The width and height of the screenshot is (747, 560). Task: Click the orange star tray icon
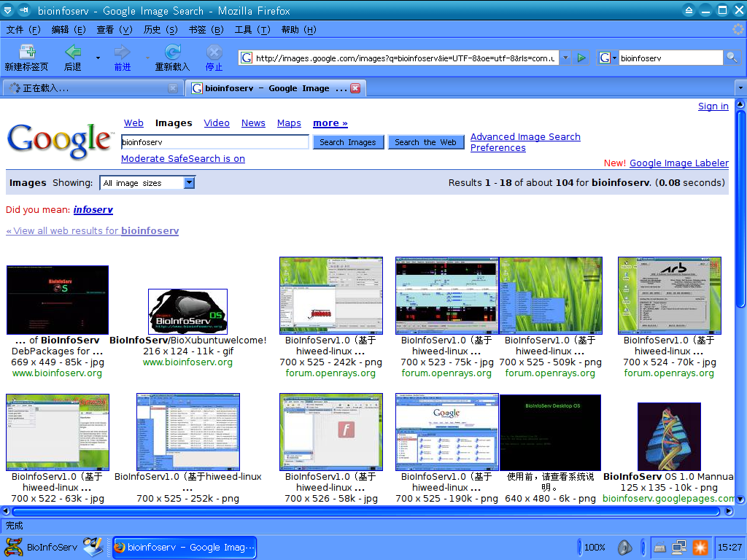pos(700,547)
